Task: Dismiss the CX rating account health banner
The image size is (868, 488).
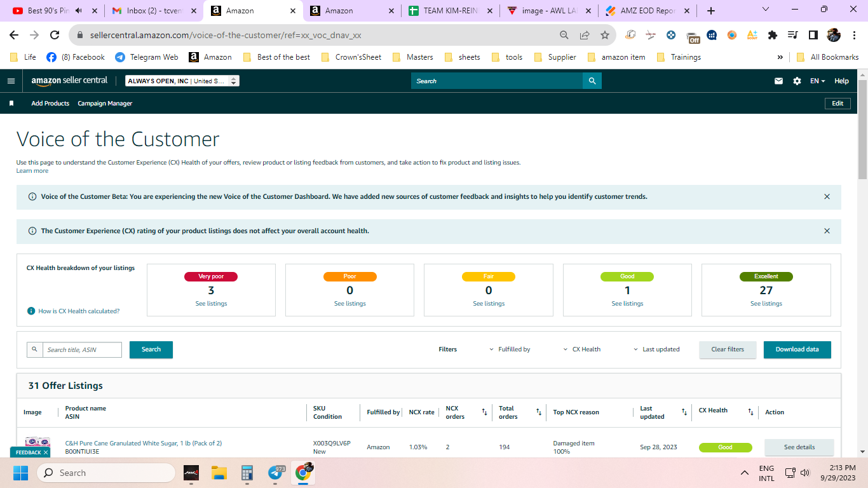Action: [827, 231]
